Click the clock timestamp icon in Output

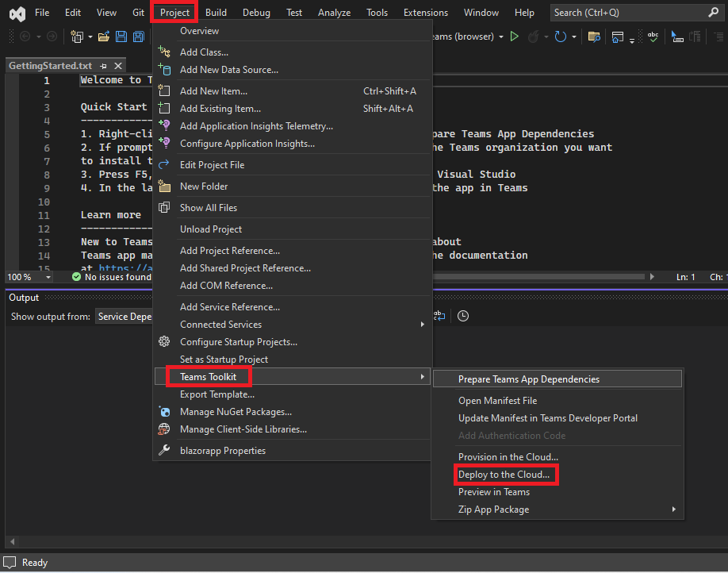coord(463,316)
